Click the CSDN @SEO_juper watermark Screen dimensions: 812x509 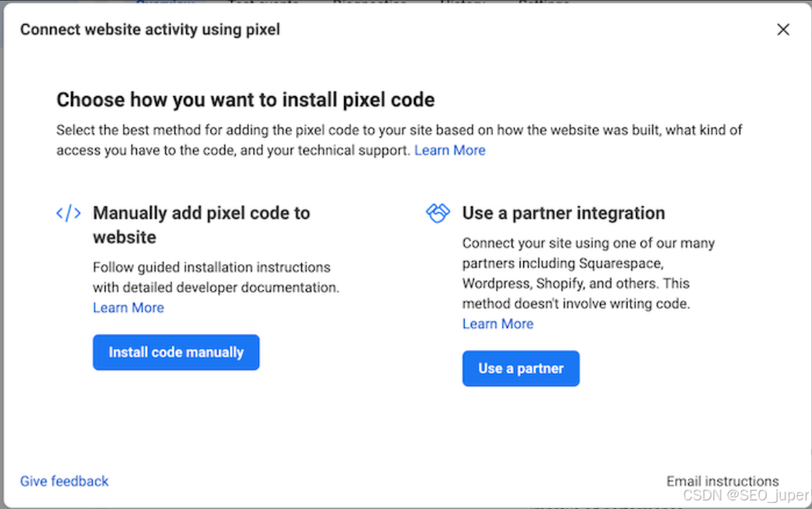click(x=746, y=496)
